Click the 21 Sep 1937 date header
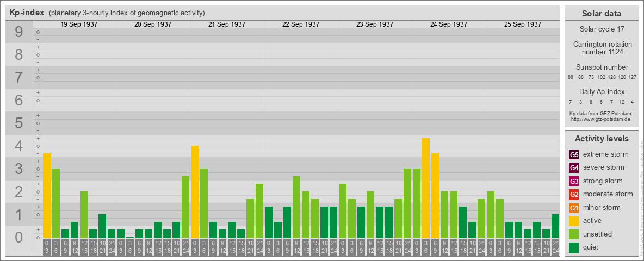 click(x=227, y=24)
